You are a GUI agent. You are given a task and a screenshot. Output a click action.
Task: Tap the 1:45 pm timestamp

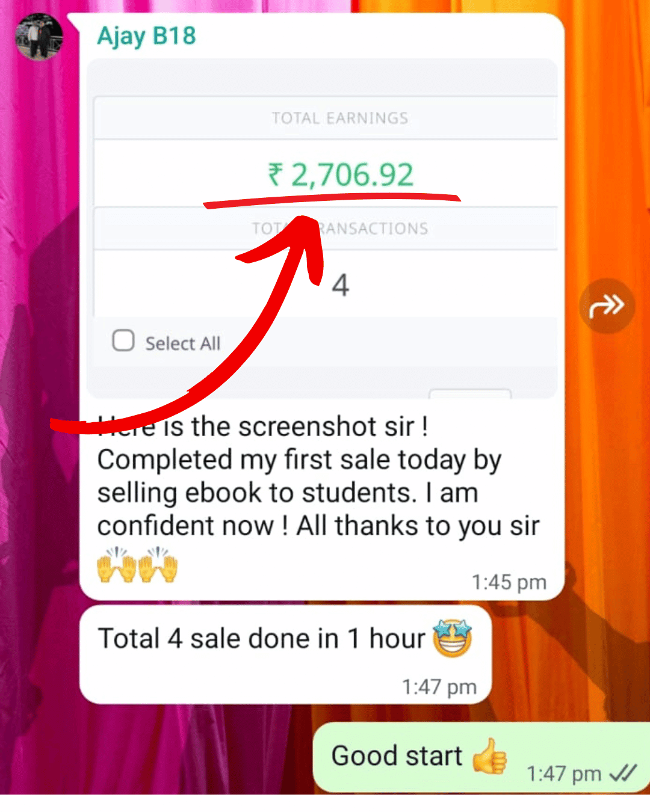(509, 582)
